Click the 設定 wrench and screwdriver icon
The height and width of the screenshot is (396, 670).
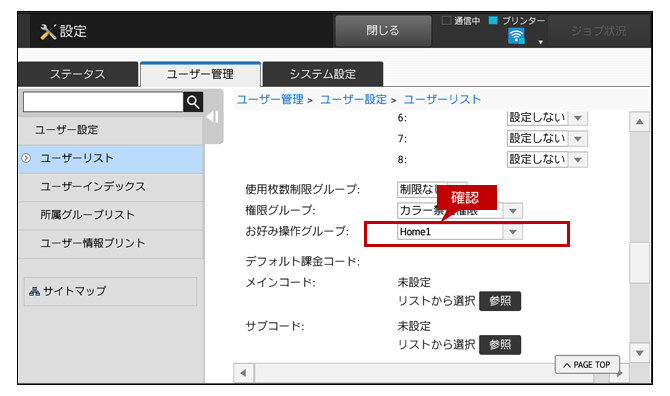pyautogui.click(x=48, y=32)
